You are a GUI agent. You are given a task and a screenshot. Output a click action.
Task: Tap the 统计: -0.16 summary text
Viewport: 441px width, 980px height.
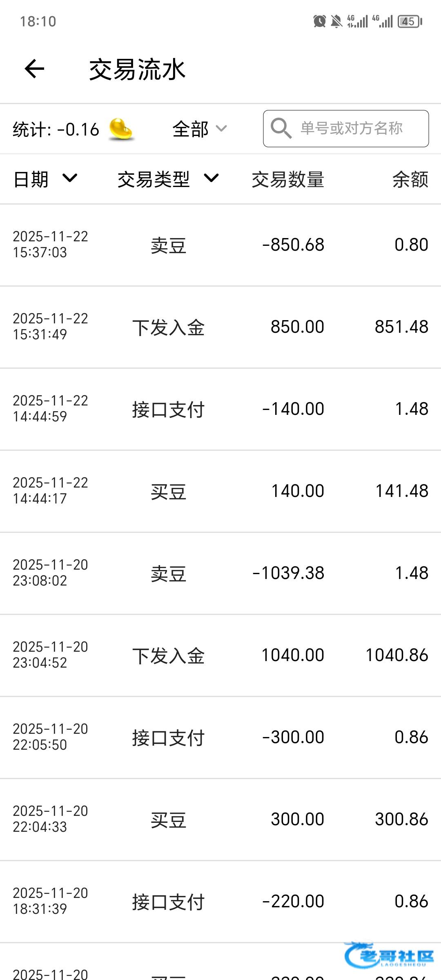click(x=56, y=129)
